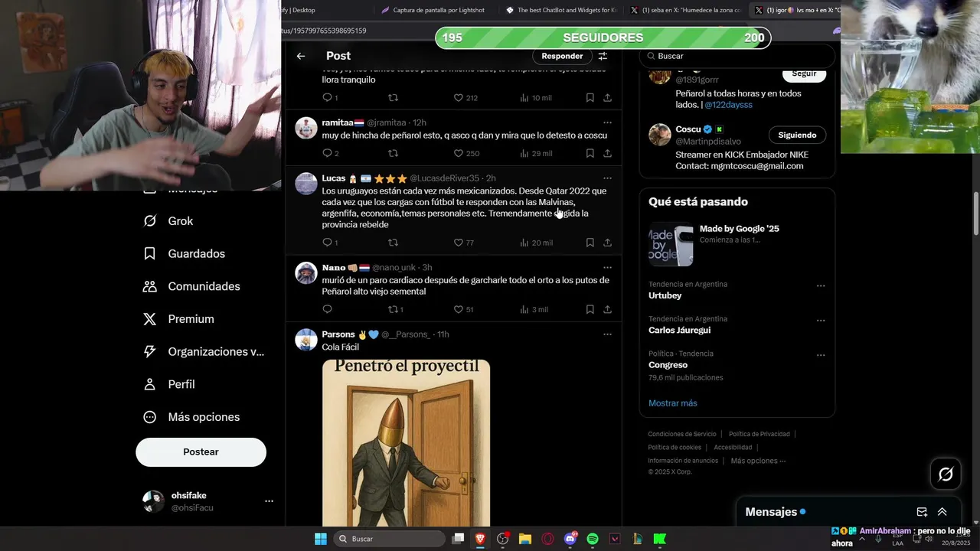Screen dimensions: 980x551
Task: Open the reply filter settings icon
Action: point(603,56)
